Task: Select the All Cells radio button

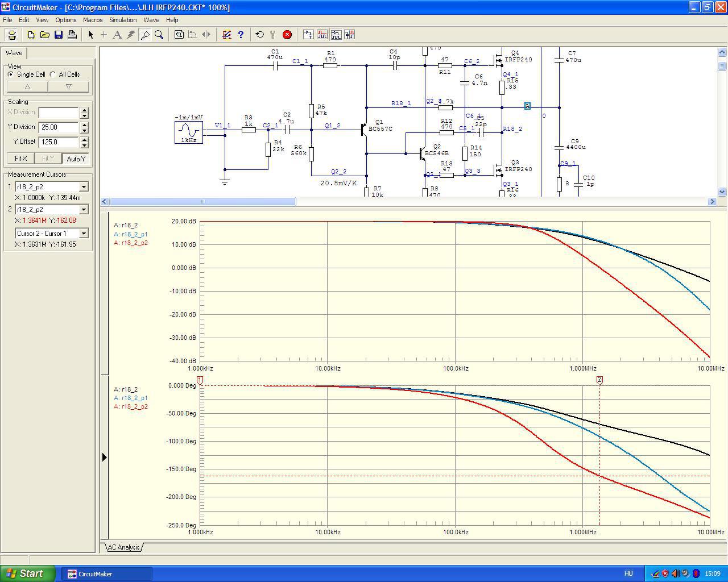Action: coord(53,74)
